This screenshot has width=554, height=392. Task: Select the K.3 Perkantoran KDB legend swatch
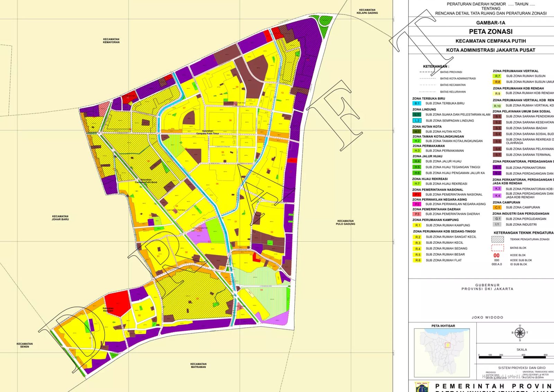click(497, 189)
